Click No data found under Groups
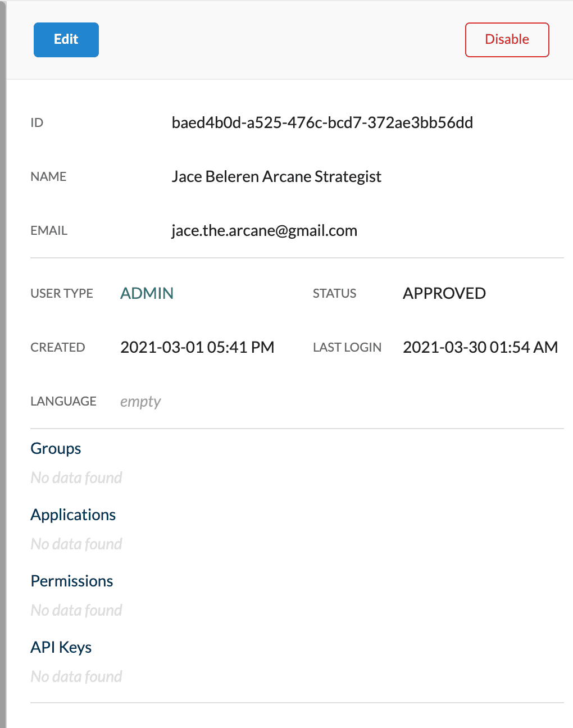The height and width of the screenshot is (728, 573). pyautogui.click(x=76, y=477)
